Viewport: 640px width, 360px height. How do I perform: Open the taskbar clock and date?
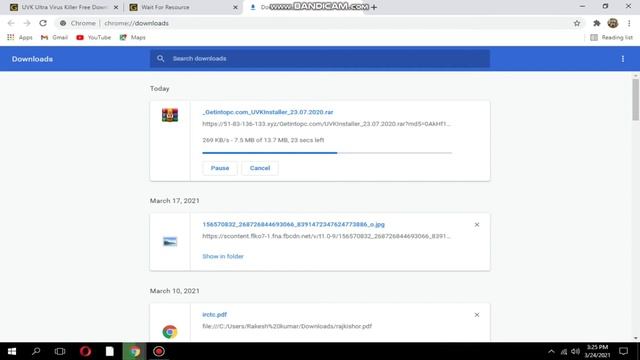[x=597, y=351]
